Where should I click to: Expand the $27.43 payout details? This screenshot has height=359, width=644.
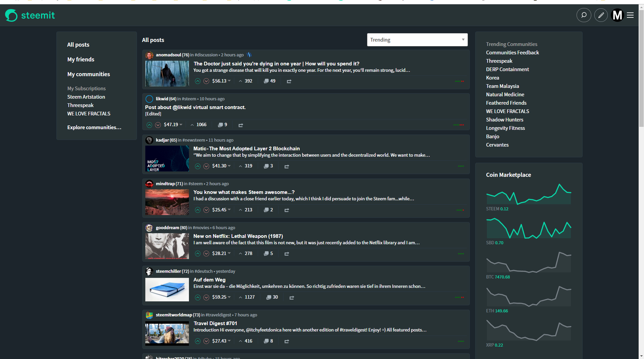click(x=221, y=341)
